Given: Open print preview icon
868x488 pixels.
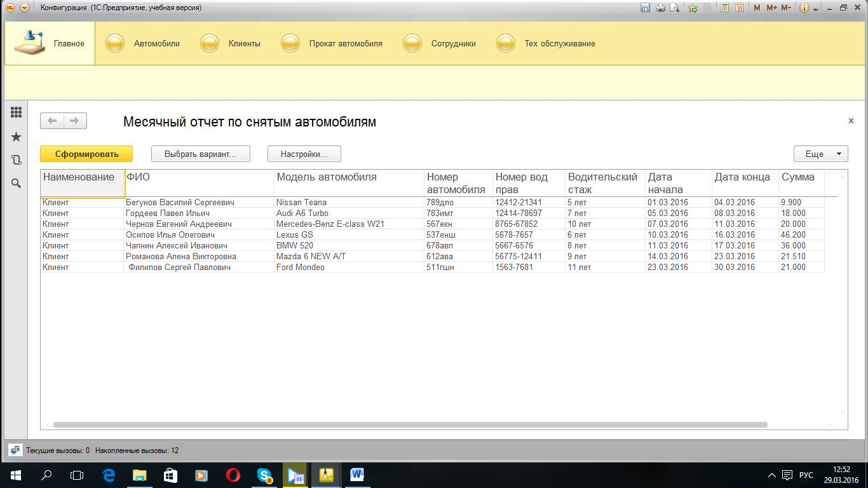Looking at the screenshot, I should point(675,8).
